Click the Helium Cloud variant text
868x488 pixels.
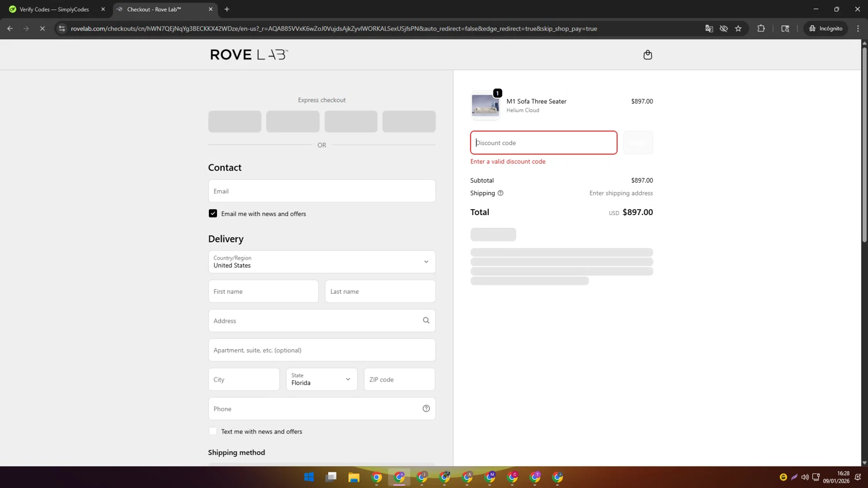(x=523, y=110)
